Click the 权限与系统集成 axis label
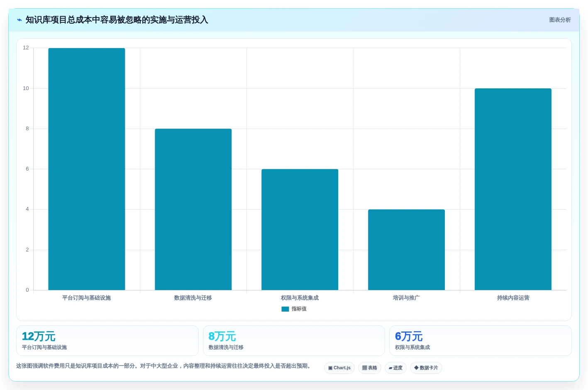 [x=300, y=298]
